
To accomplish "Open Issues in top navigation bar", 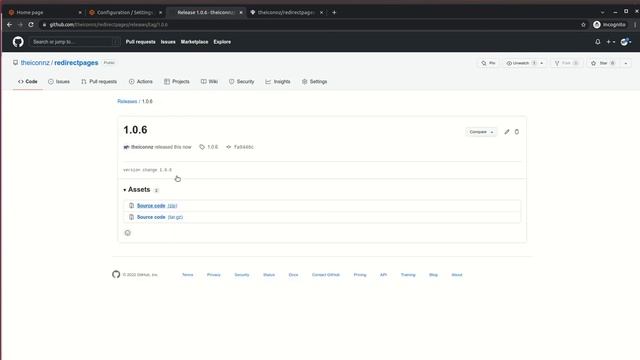I will coord(168,42).
